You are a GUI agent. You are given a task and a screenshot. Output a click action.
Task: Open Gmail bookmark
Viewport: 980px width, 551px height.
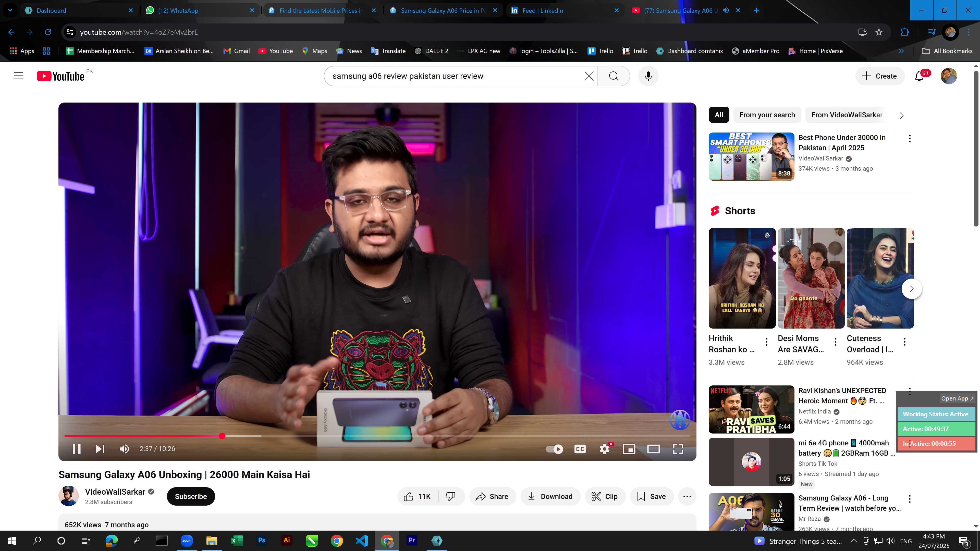click(237, 51)
